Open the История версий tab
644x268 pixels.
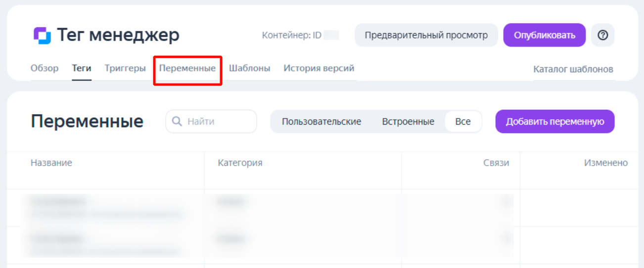319,68
